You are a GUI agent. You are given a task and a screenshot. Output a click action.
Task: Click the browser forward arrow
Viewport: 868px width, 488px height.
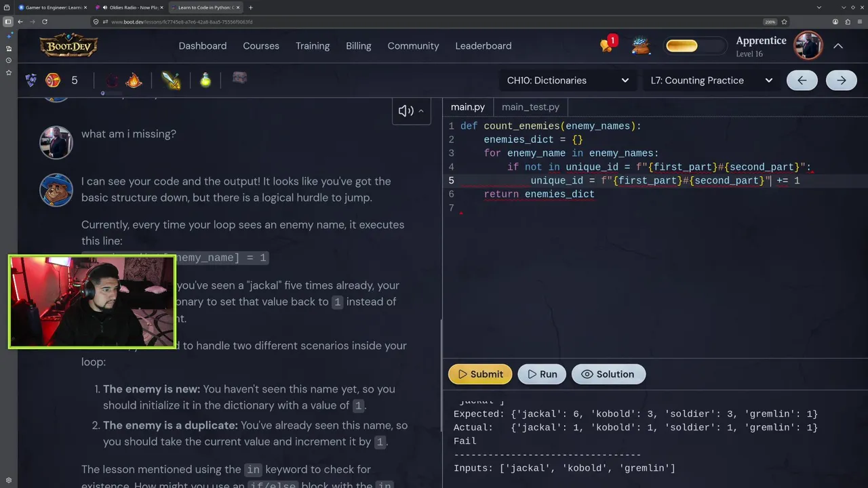[33, 22]
